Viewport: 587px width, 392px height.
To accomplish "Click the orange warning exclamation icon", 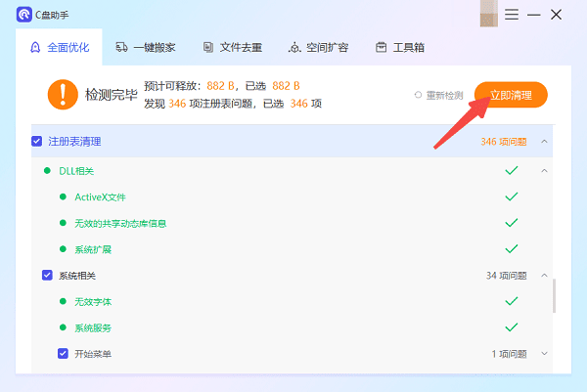I will (x=63, y=95).
